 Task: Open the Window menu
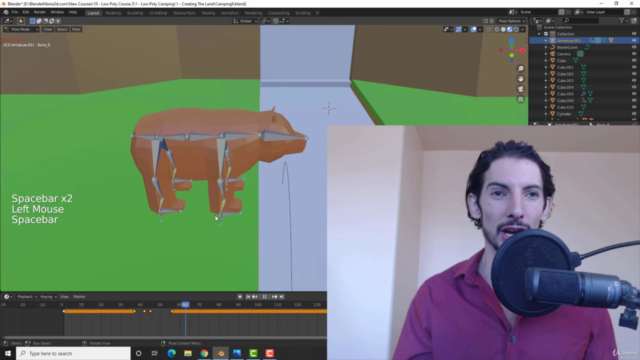click(x=57, y=12)
